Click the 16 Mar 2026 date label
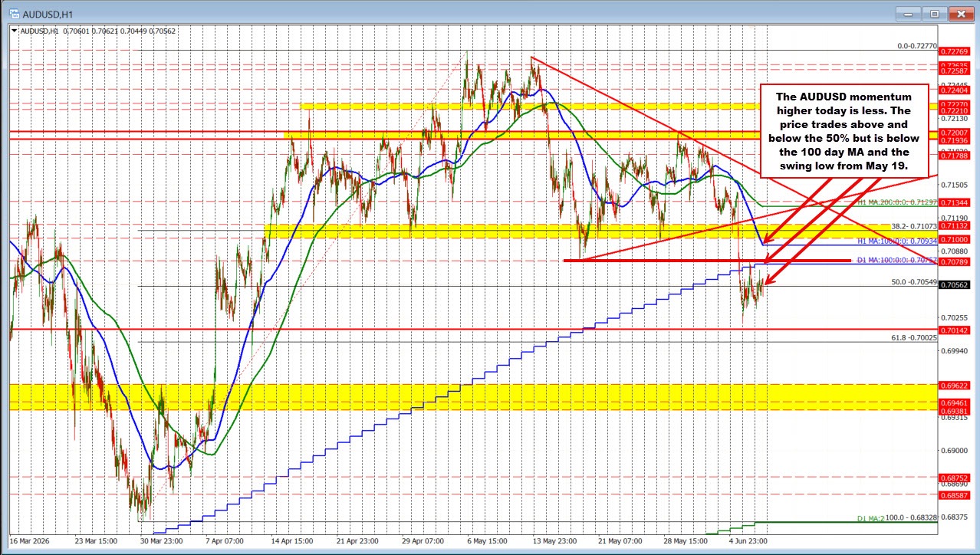Image resolution: width=980 pixels, height=555 pixels. click(x=28, y=540)
